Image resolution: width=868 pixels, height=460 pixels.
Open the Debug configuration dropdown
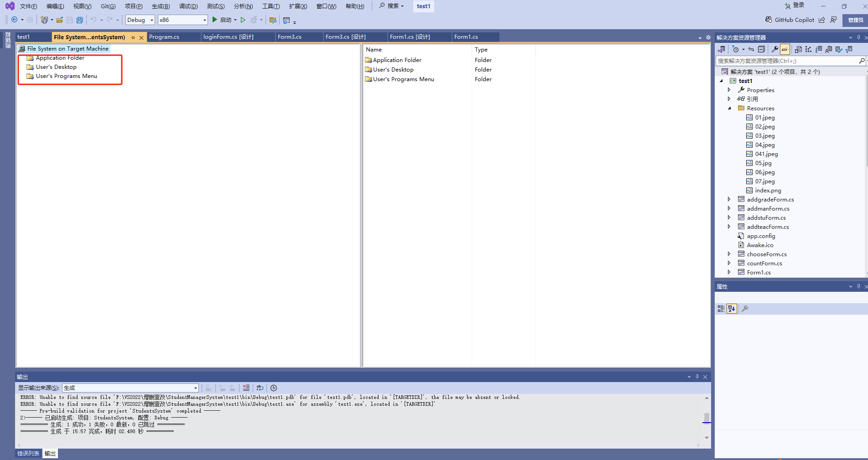pyautogui.click(x=140, y=20)
